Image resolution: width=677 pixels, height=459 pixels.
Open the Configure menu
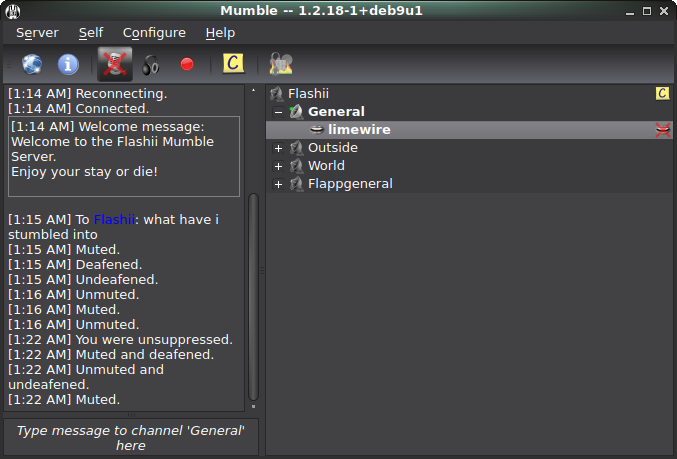click(x=154, y=33)
